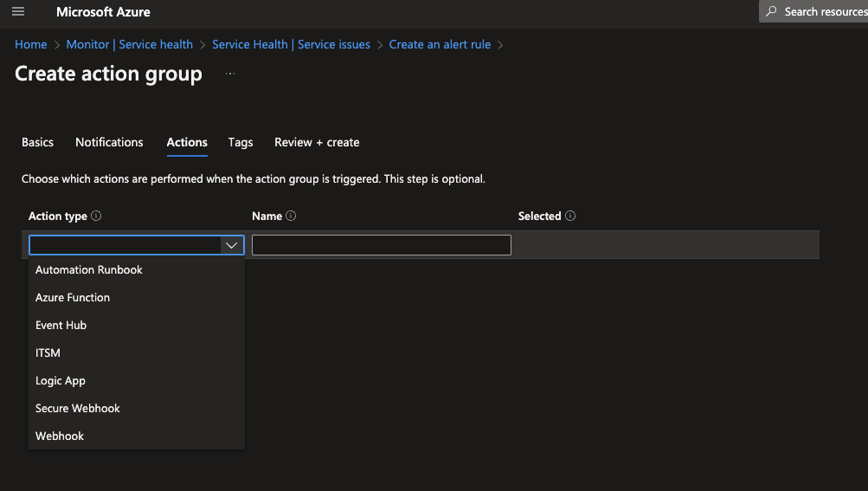Viewport: 868px width, 491px height.
Task: Select Azure Function action type
Action: click(137, 298)
